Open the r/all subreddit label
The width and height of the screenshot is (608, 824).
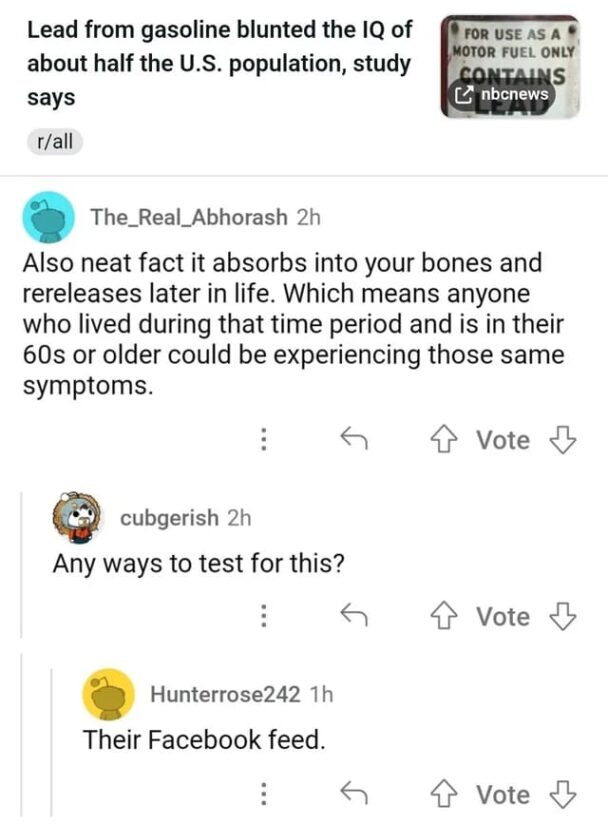click(x=55, y=142)
